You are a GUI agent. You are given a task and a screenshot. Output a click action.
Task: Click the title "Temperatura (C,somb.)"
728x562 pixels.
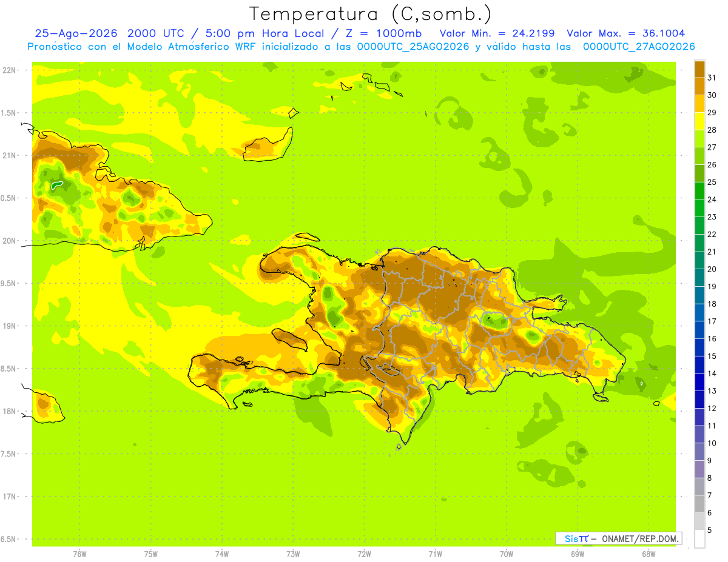click(371, 14)
